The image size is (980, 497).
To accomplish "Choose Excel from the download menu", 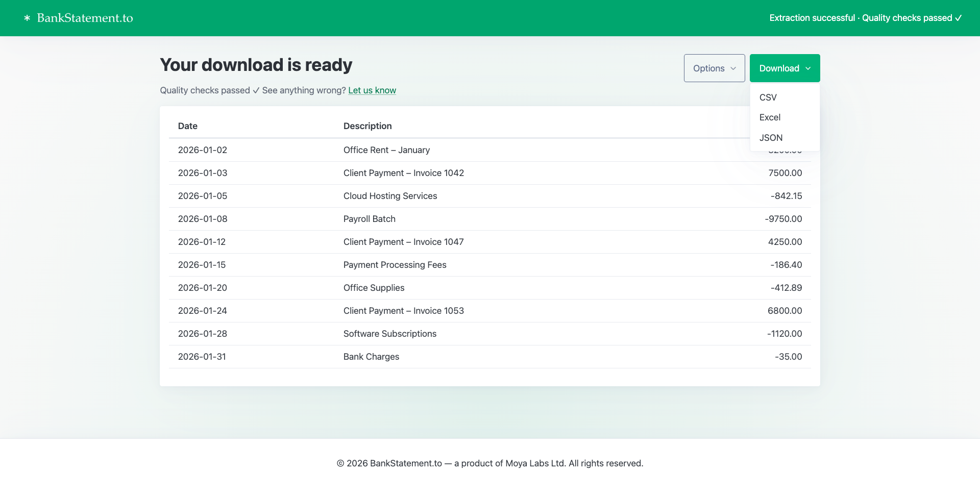I will [770, 117].
